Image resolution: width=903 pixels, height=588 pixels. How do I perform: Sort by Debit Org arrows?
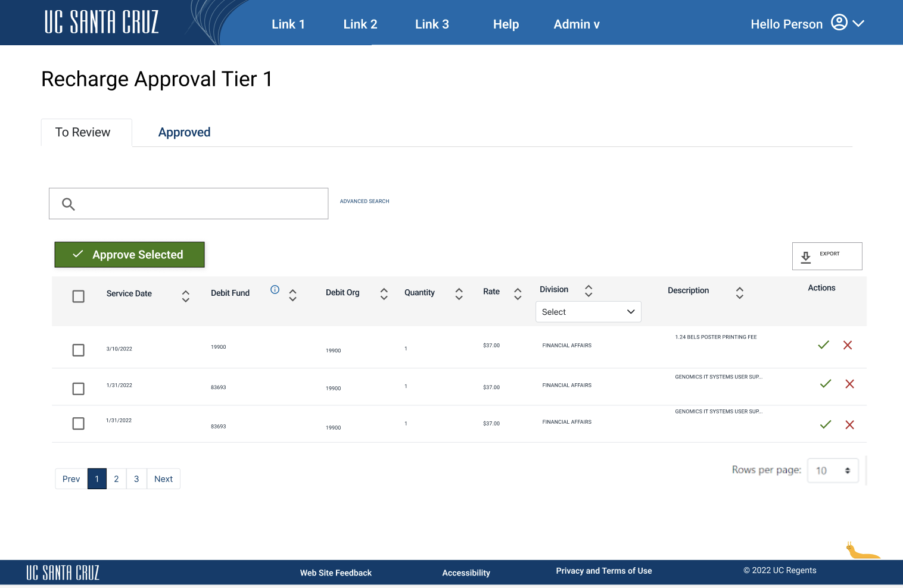(x=384, y=293)
